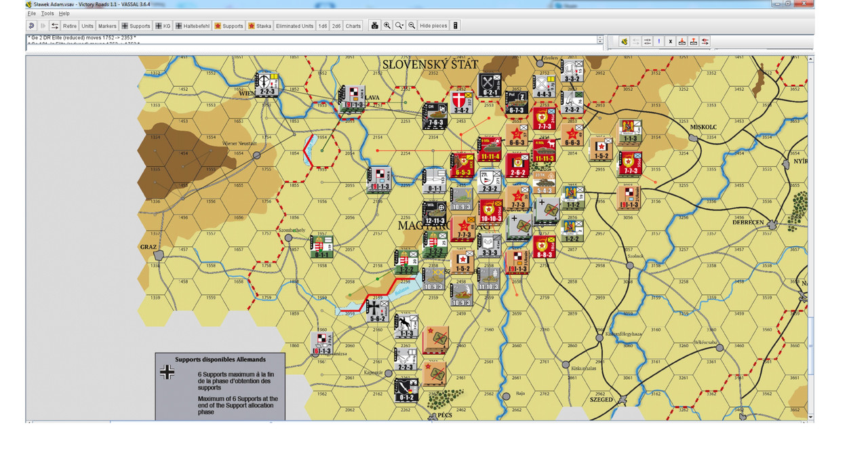Click the black X icon in right toolbar

(671, 41)
